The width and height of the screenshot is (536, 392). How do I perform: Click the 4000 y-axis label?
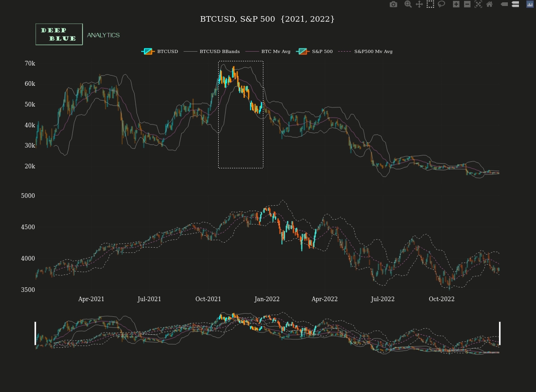click(x=28, y=259)
